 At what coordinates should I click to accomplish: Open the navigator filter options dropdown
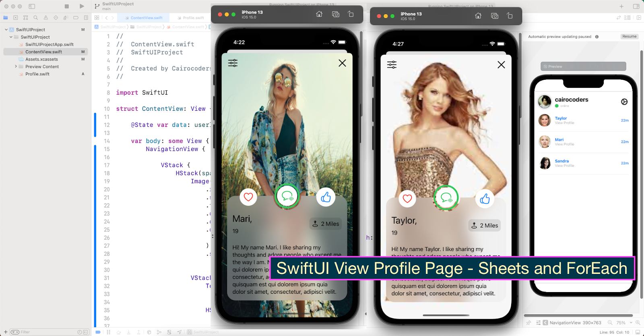(15, 332)
